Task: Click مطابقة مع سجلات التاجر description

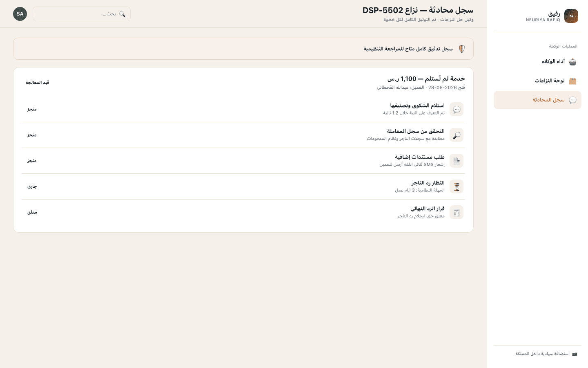Action: [x=405, y=139]
